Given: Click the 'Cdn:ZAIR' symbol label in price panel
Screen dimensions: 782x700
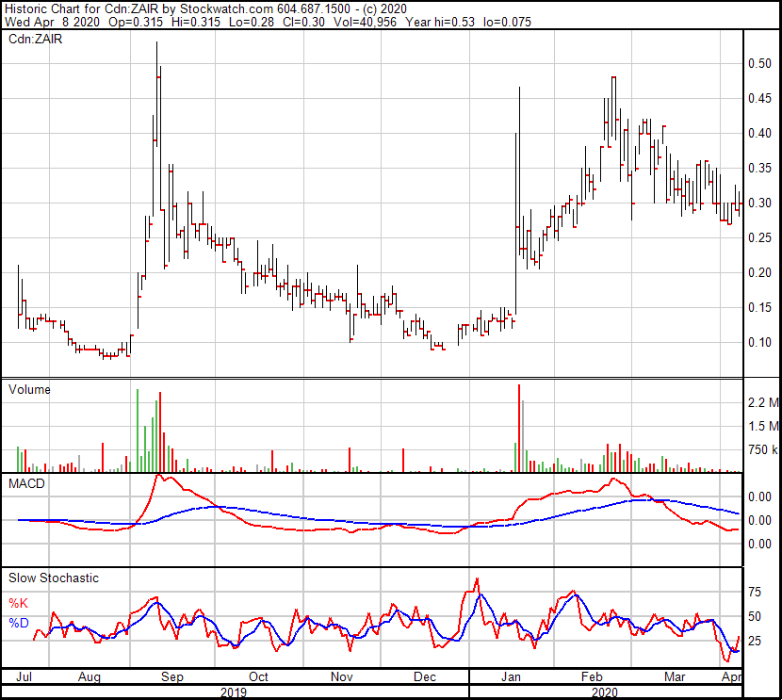Looking at the screenshot, I should [36, 39].
